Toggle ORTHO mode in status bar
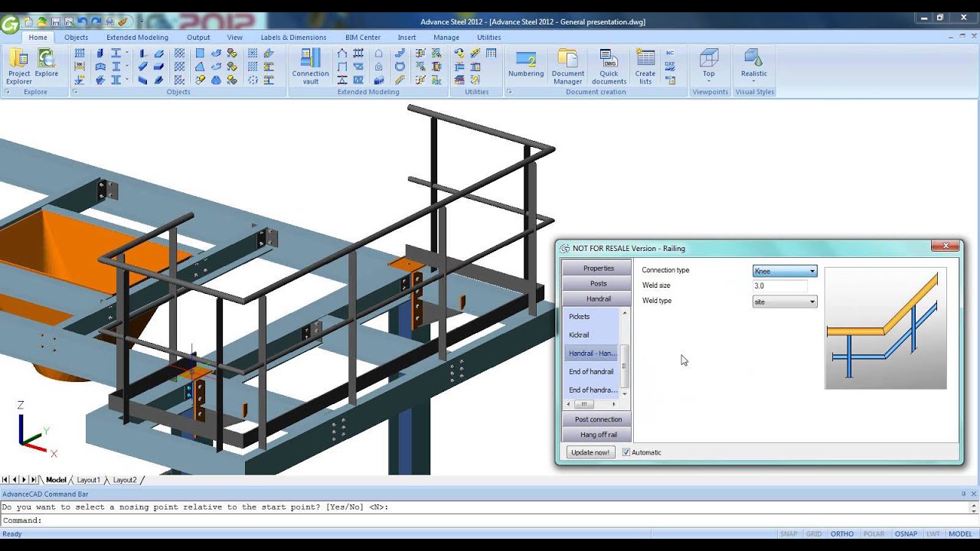 [x=842, y=534]
